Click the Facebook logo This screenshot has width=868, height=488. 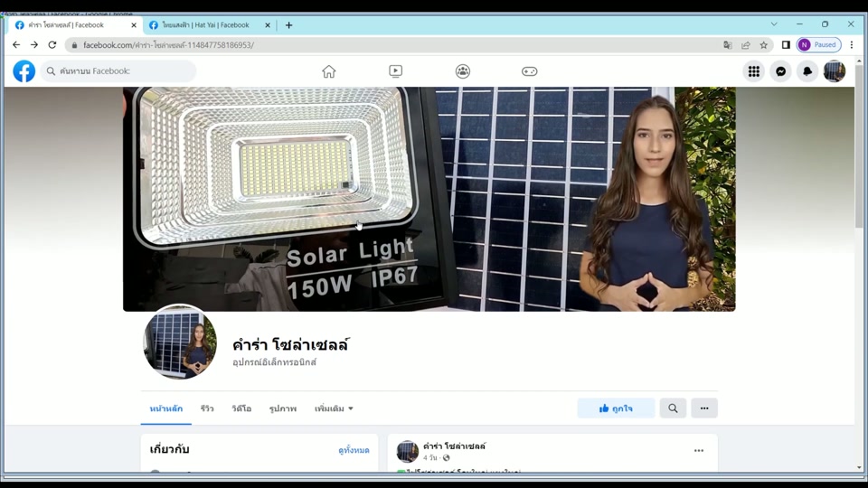point(24,71)
